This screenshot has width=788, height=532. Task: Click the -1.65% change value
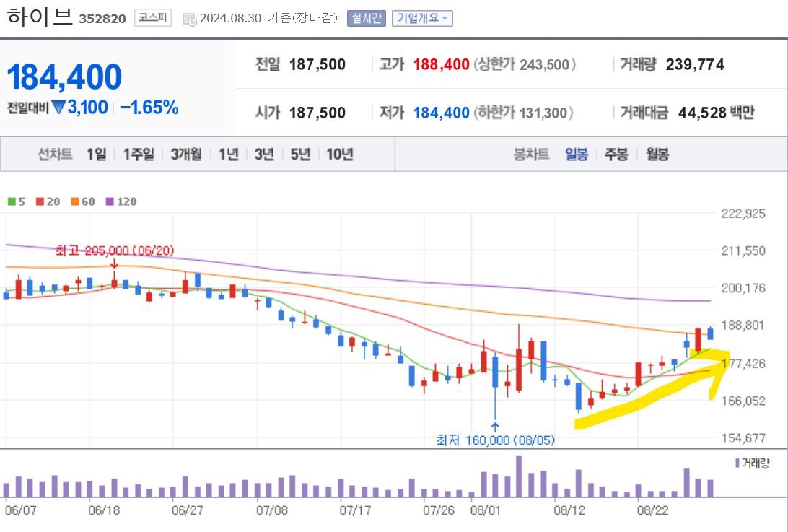point(150,107)
